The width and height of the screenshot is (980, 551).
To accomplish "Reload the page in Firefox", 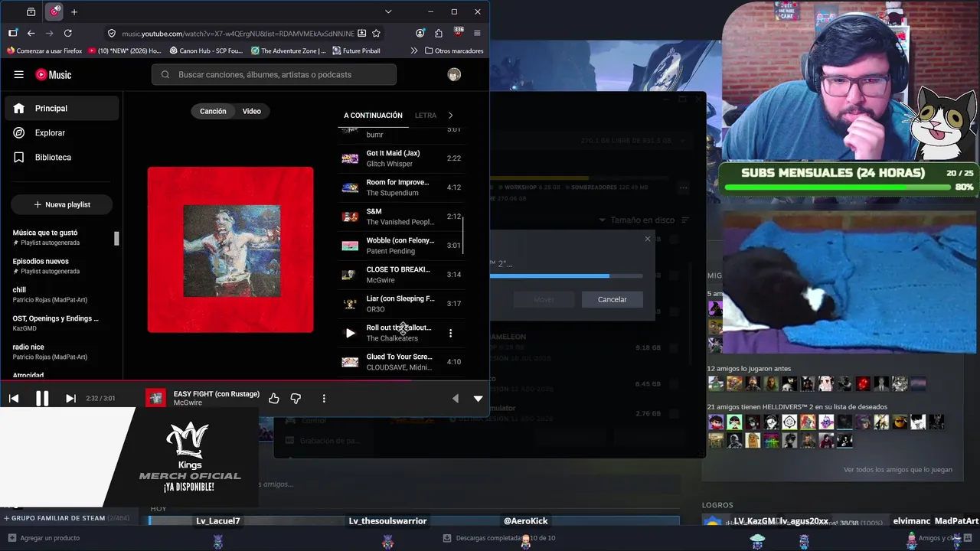I will coord(68,33).
